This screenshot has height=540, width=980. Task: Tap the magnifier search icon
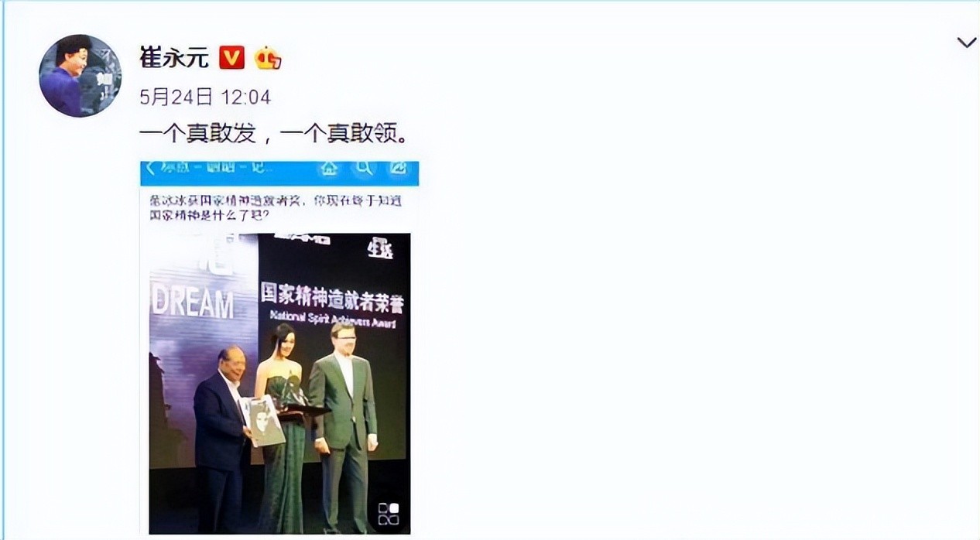coord(363,168)
